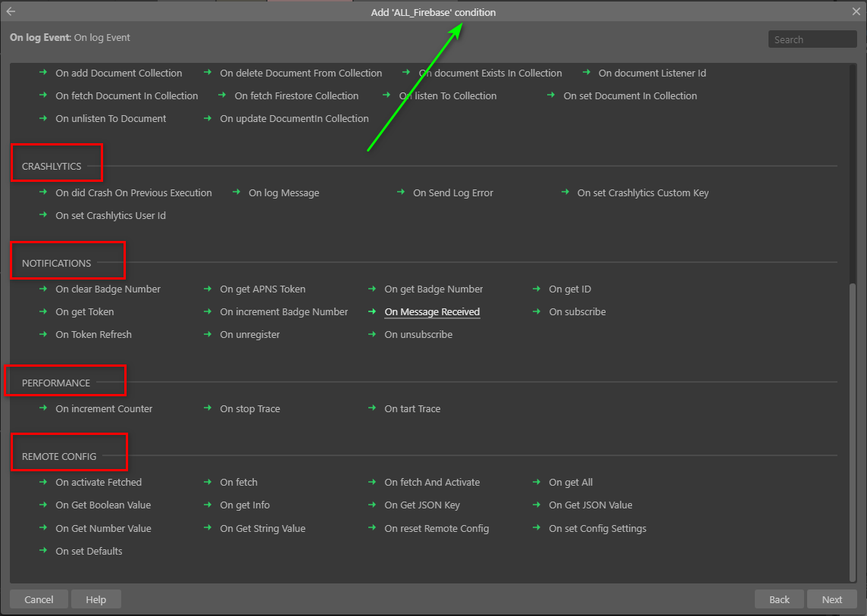Click the back arrow icon in title bar

(x=11, y=11)
